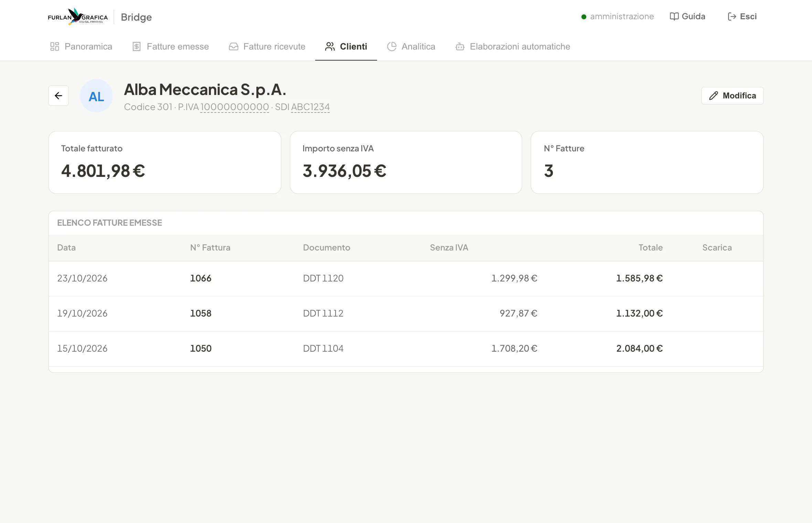This screenshot has height=523, width=812.
Task: Click P.IVA number 10000000000
Action: click(235, 107)
